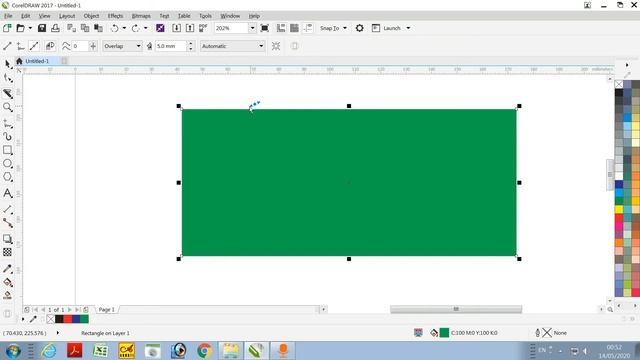Click the 5.0 mm width field
Viewport: 640px width, 360px height.
click(171, 46)
